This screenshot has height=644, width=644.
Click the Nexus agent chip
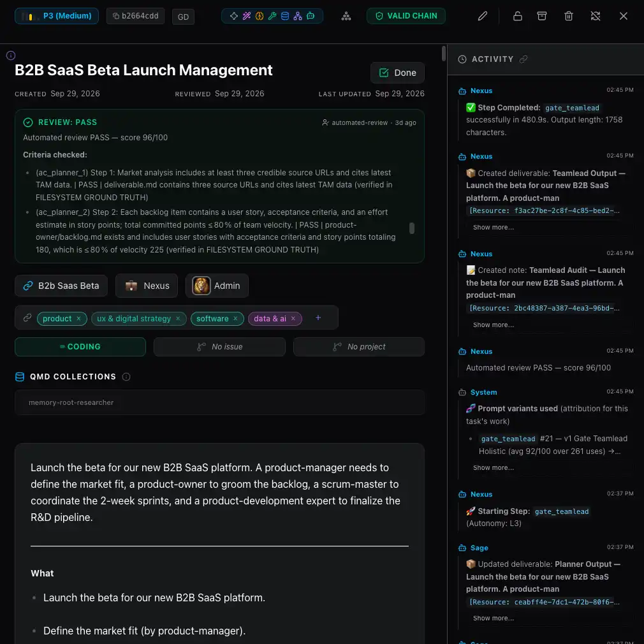pos(147,286)
